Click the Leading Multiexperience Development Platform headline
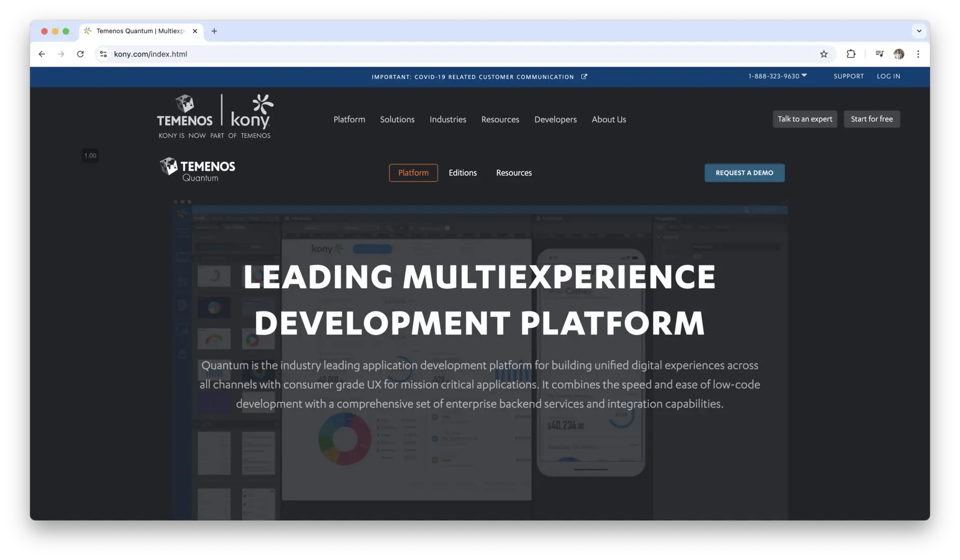 pyautogui.click(x=479, y=300)
